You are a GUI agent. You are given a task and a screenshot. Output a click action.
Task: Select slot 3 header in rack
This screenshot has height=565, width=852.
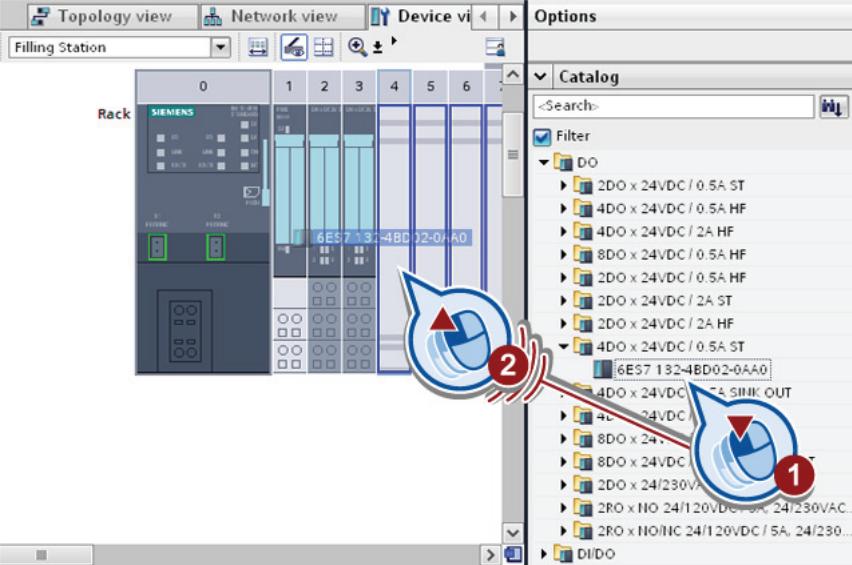(359, 86)
